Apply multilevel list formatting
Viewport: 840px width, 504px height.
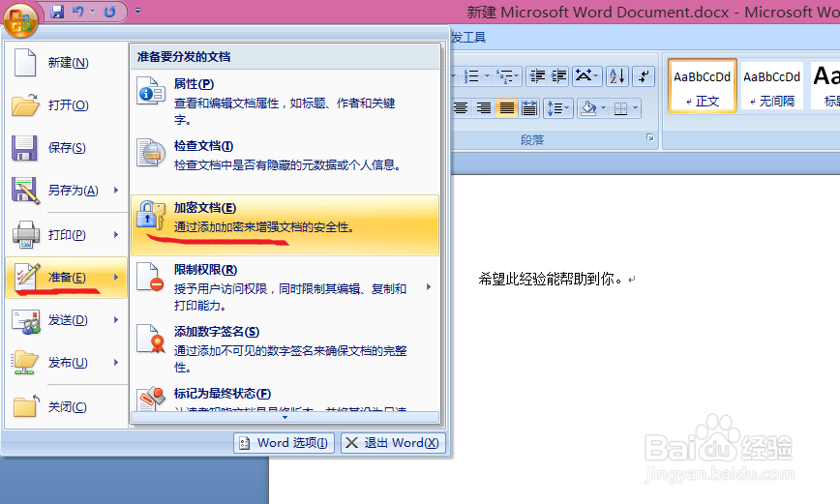point(504,76)
